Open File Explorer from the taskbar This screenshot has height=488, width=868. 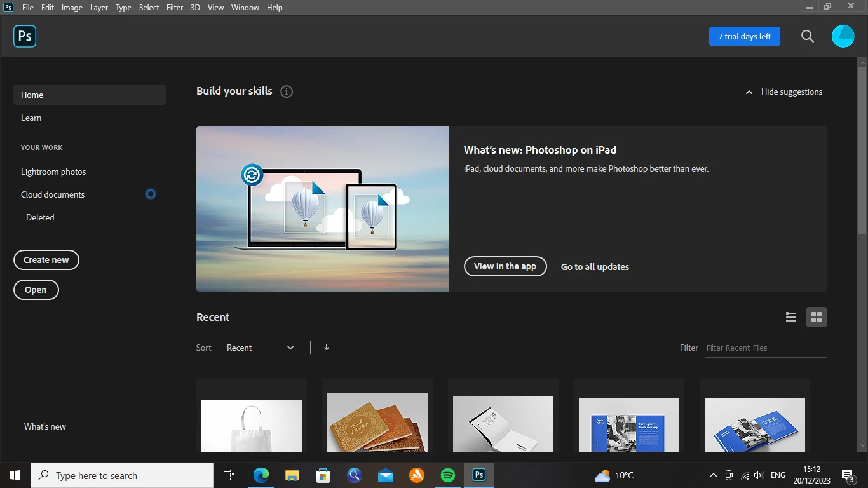click(292, 475)
